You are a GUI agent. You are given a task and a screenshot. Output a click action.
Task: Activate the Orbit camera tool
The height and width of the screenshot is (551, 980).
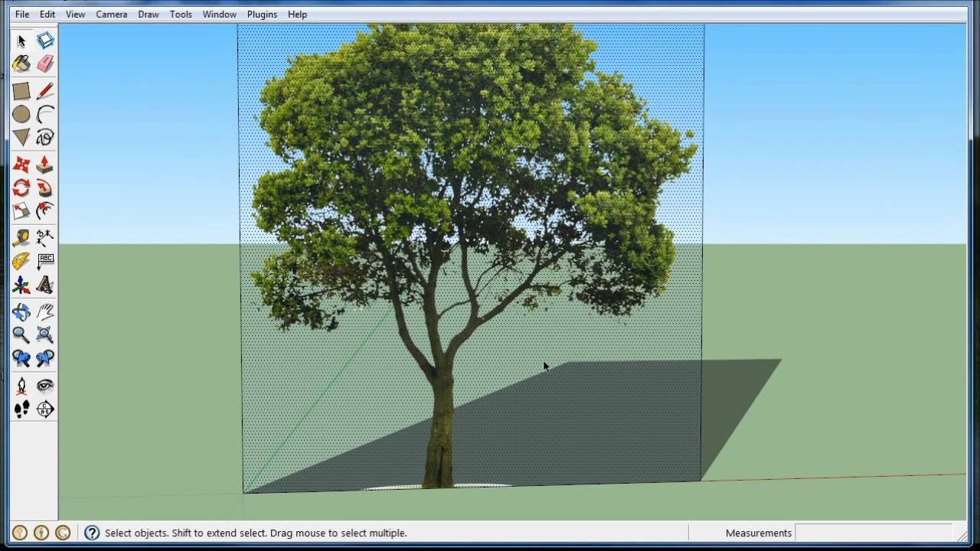point(21,311)
